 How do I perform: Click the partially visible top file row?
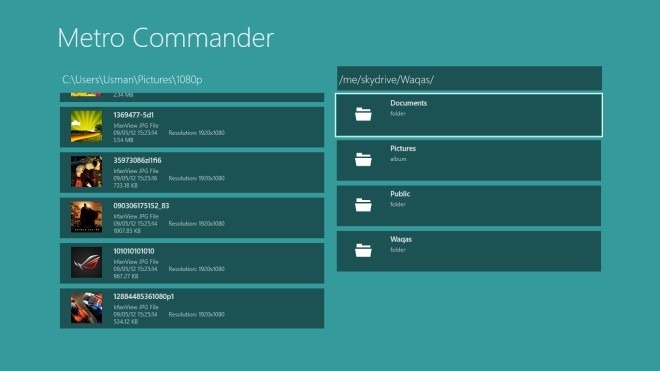click(x=192, y=97)
